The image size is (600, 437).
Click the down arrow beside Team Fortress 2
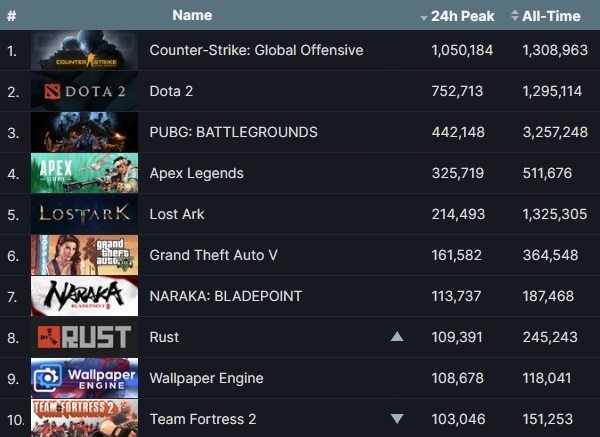coord(397,419)
